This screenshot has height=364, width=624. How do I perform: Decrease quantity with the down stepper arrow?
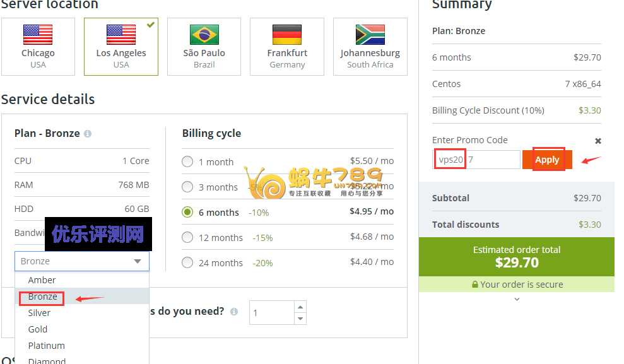tap(300, 319)
